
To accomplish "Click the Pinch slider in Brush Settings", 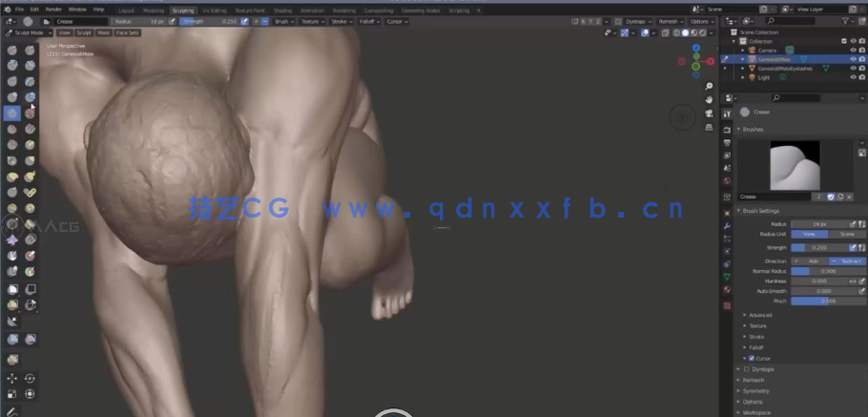I will coord(828,302).
